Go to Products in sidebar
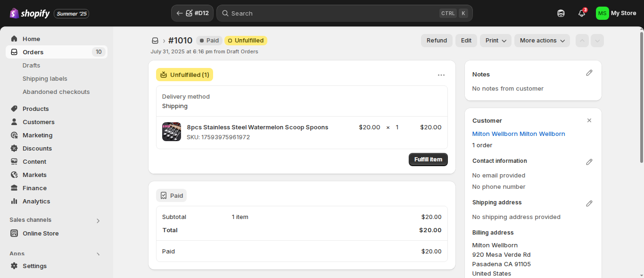Viewport: 644px width, 278px height. [x=35, y=109]
